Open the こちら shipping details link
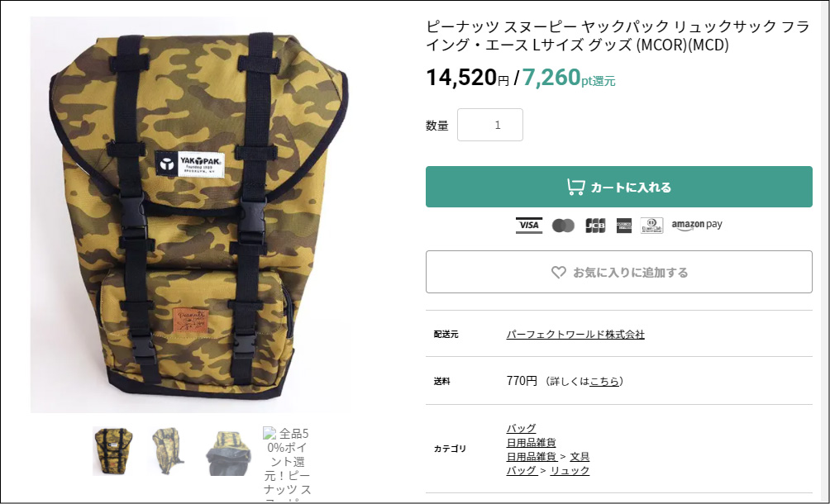Screen dimensions: 830x504 click(x=604, y=382)
